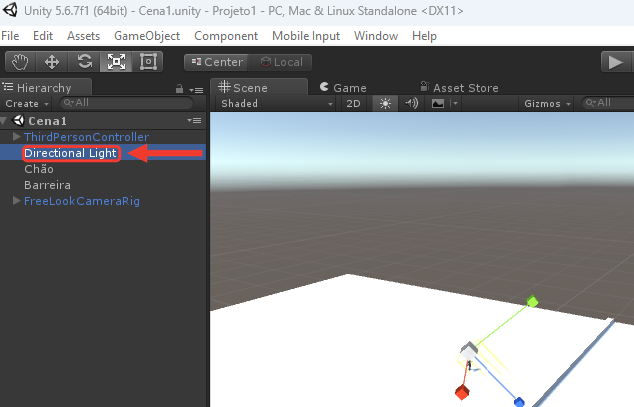The width and height of the screenshot is (634, 407).
Task: Toggle 2D scene view mode
Action: pyautogui.click(x=353, y=103)
